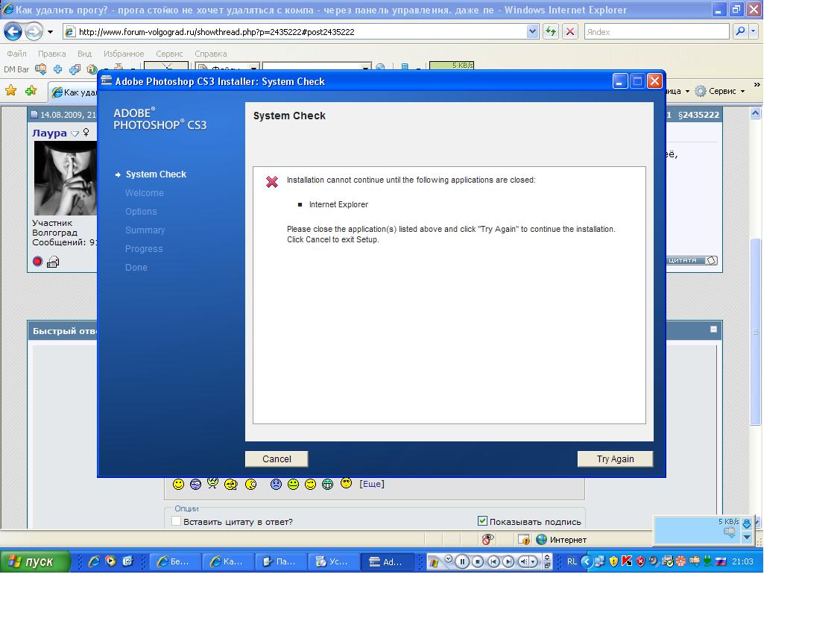Skip to next track on taskbar player
Image resolution: width=840 pixels, height=630 pixels.
[508, 561]
